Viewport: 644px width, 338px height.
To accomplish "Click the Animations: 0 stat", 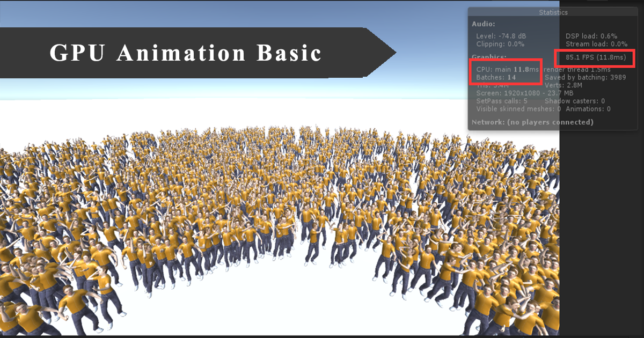I will point(587,109).
